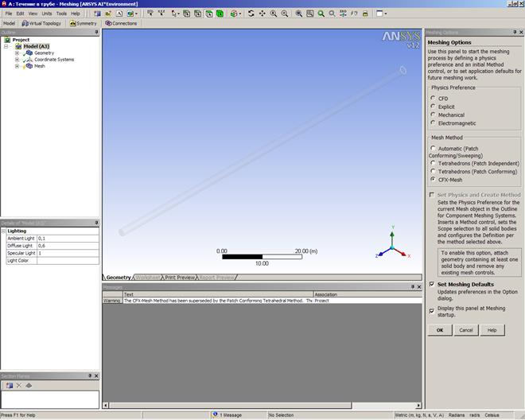
Task: Expand the Geometry tree node
Action: 17,52
